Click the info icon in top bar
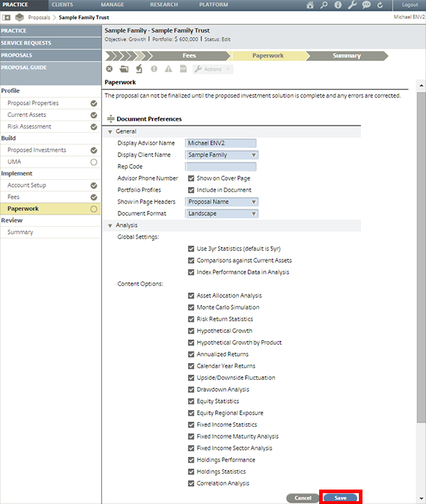The image size is (426, 504). coord(338,5)
